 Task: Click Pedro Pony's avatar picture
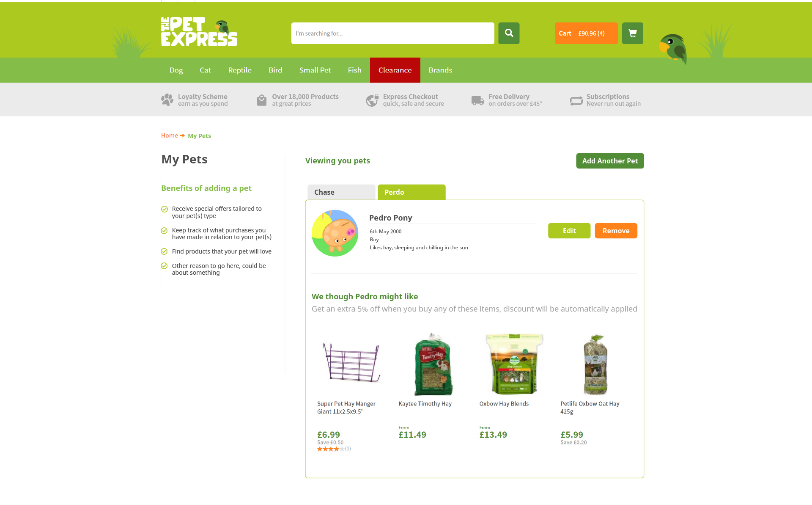[335, 233]
